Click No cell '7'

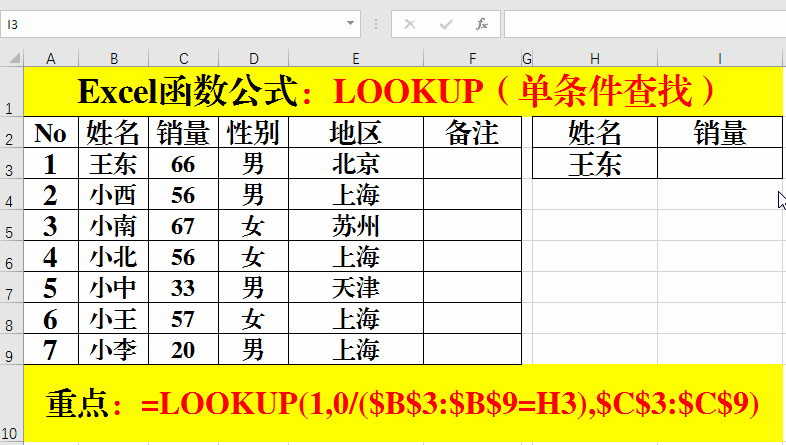click(51, 350)
